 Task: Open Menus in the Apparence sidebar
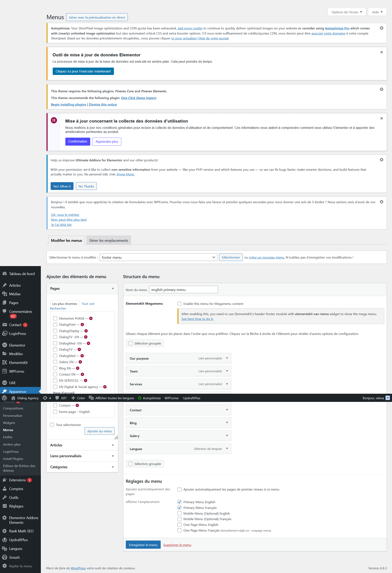[x=8, y=430]
